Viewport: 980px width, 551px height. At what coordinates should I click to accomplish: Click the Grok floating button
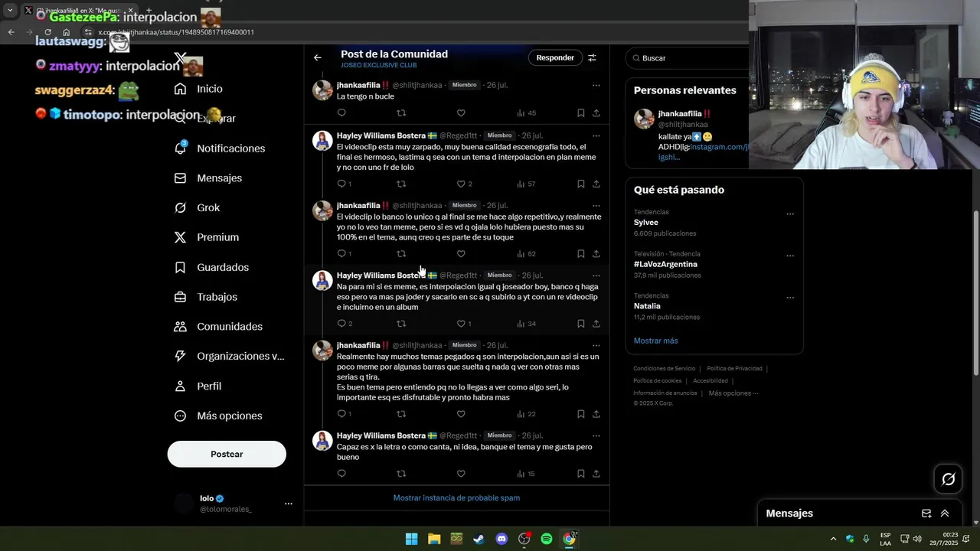tap(949, 479)
